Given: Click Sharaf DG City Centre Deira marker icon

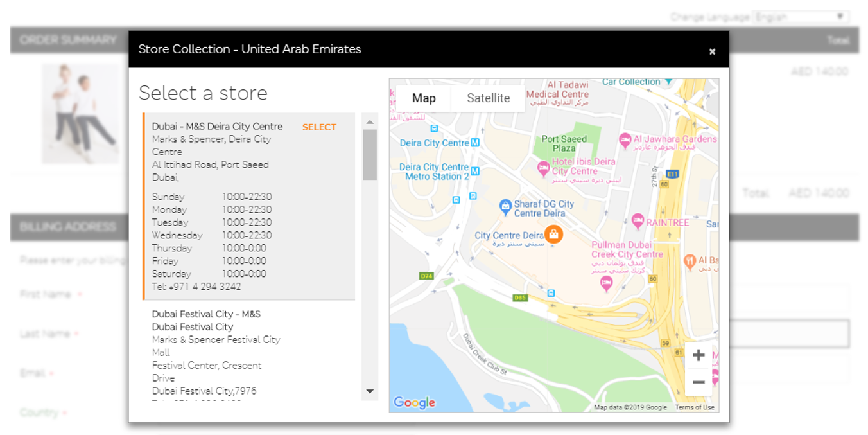Looking at the screenshot, I should (505, 207).
